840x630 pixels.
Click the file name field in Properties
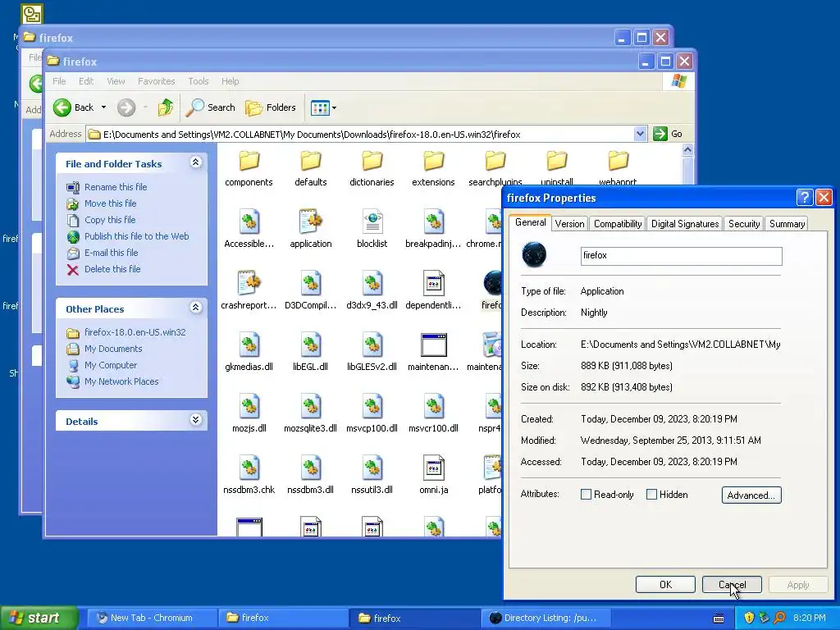681,256
